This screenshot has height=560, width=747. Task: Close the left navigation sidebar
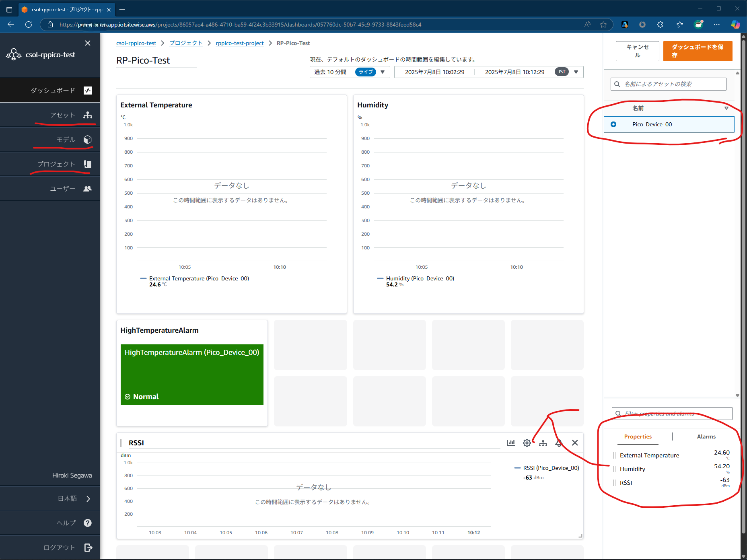(88, 43)
